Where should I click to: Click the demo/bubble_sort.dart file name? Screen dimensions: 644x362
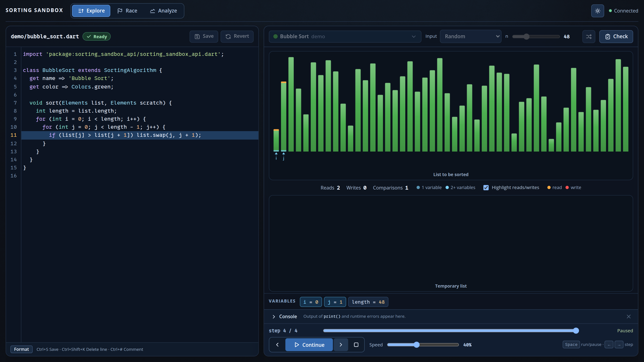point(45,36)
